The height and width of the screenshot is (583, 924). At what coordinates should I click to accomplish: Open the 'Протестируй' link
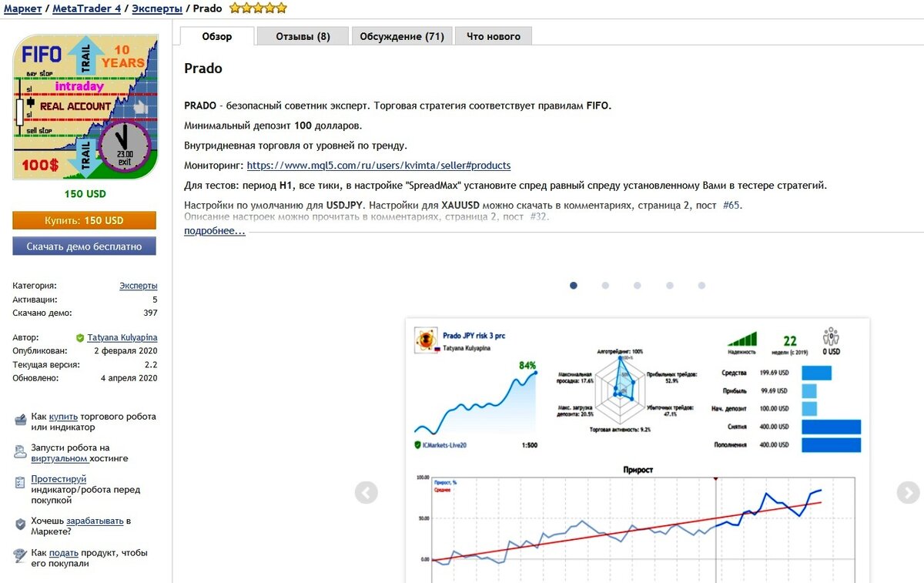59,479
